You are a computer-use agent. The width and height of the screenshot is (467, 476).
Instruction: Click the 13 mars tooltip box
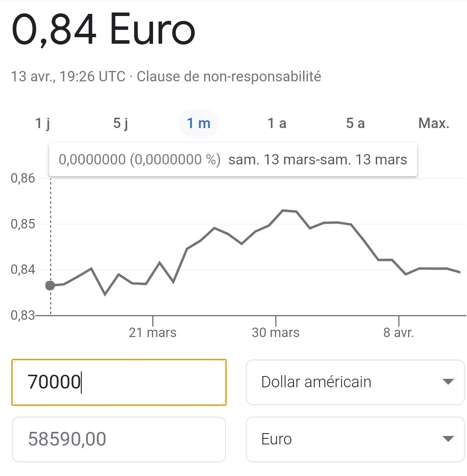coord(233,160)
